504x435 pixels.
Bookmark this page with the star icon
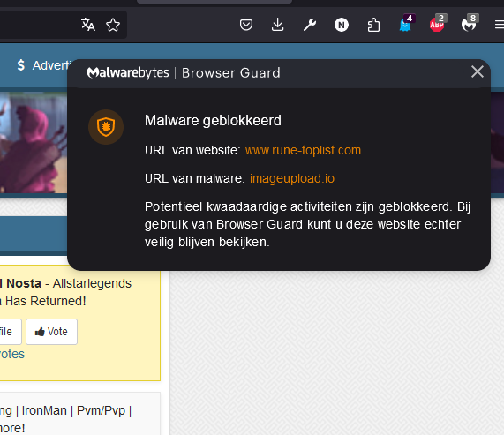pos(113,25)
